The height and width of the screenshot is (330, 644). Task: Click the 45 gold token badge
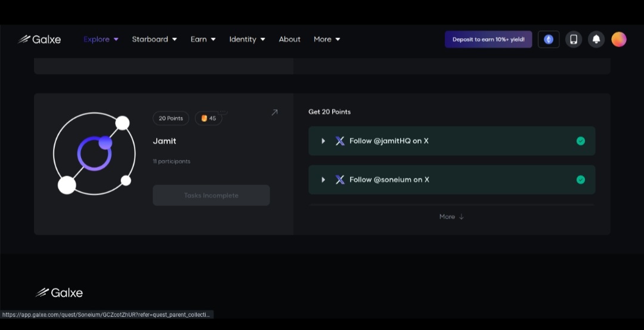[x=209, y=118]
